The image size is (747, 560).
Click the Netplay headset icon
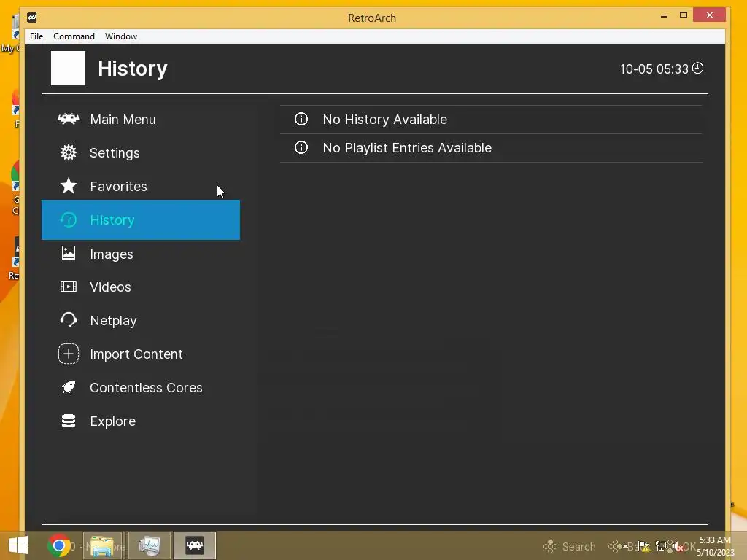click(x=69, y=320)
